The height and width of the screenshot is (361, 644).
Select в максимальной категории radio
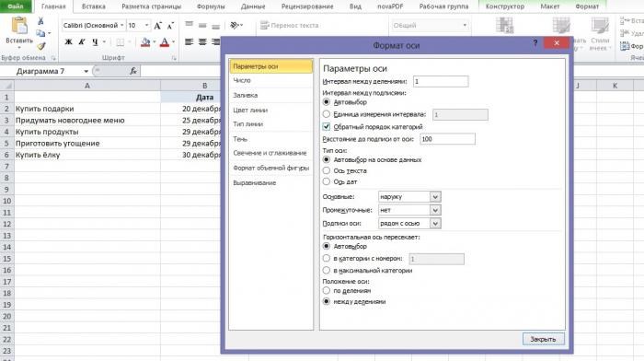pyautogui.click(x=327, y=270)
